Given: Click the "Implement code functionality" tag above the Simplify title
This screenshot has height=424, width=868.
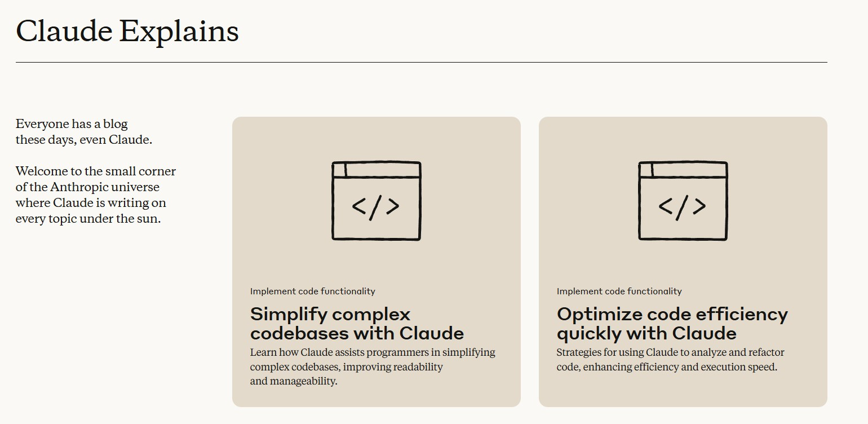Looking at the screenshot, I should (312, 291).
